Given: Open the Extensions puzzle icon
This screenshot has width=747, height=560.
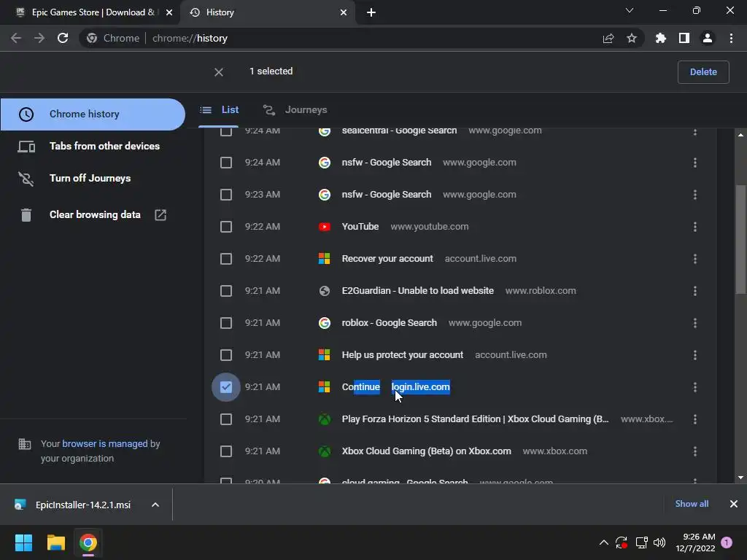Looking at the screenshot, I should tap(661, 38).
